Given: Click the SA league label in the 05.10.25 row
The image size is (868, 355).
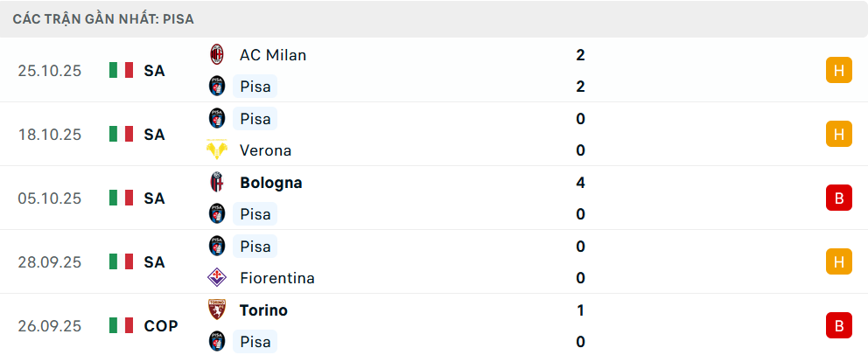Looking at the screenshot, I should [x=155, y=198].
